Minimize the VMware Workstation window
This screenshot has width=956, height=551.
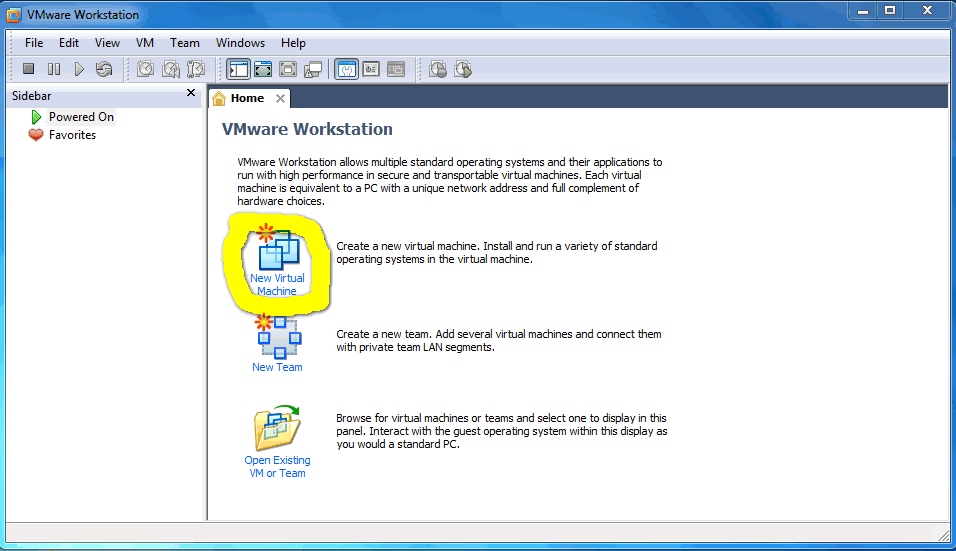point(863,11)
